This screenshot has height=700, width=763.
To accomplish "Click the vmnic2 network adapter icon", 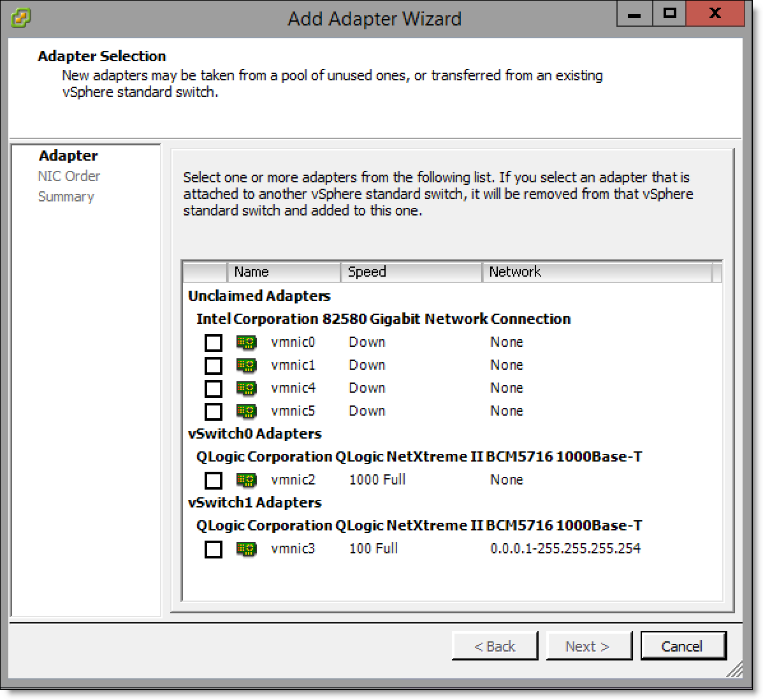I will tap(246, 480).
